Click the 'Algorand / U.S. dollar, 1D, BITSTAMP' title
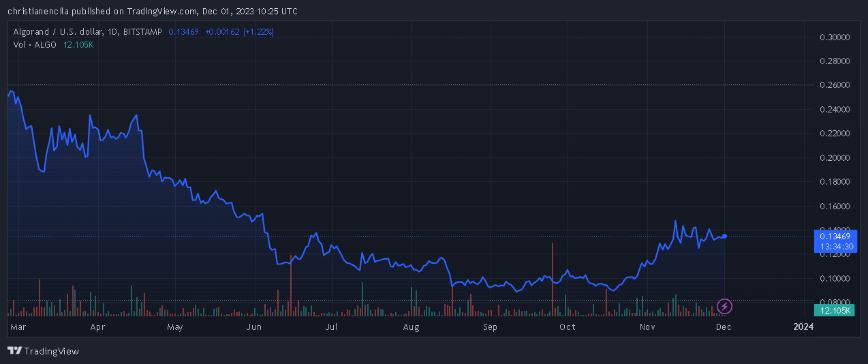The image size is (868, 364). coord(88,32)
